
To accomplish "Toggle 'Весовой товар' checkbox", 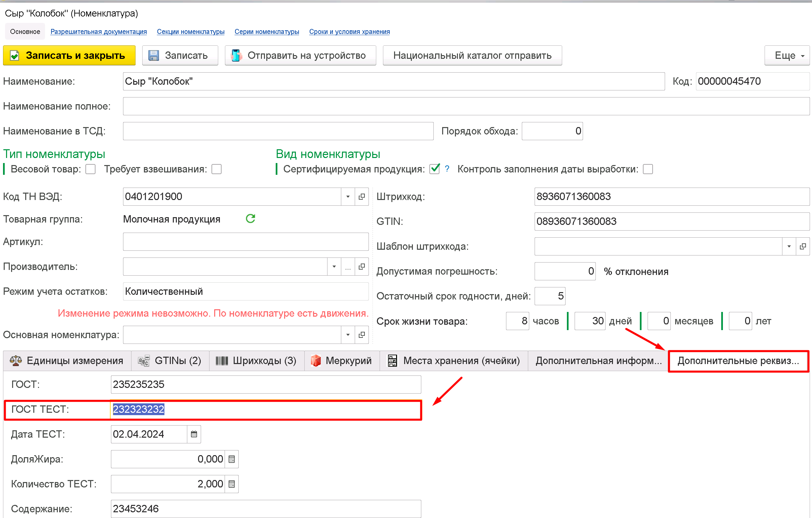I will [x=90, y=169].
